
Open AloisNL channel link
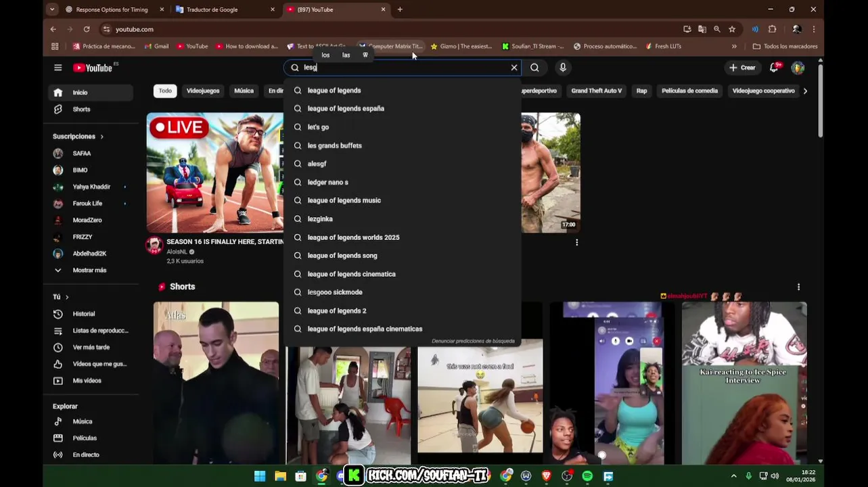(177, 252)
